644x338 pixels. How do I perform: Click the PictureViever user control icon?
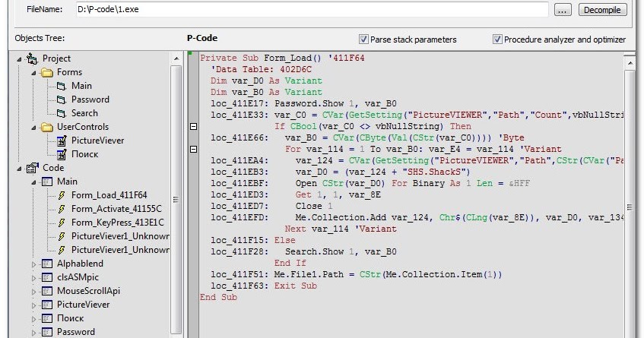coord(61,141)
